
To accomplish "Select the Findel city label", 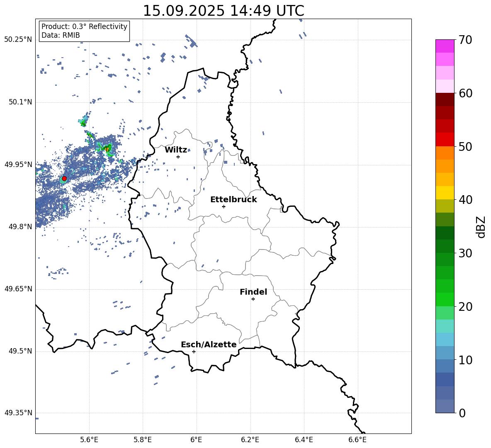I will tap(253, 292).
